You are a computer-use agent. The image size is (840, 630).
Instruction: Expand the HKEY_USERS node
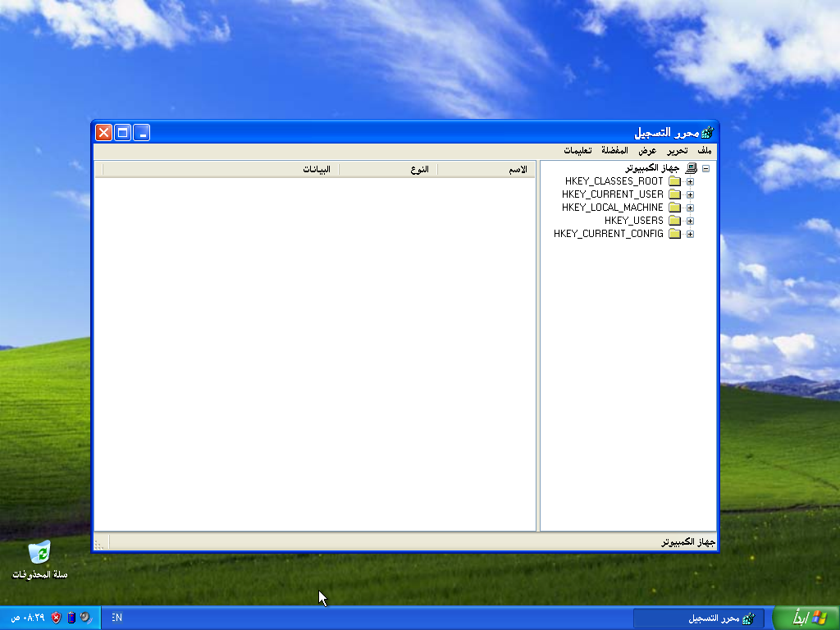(690, 221)
